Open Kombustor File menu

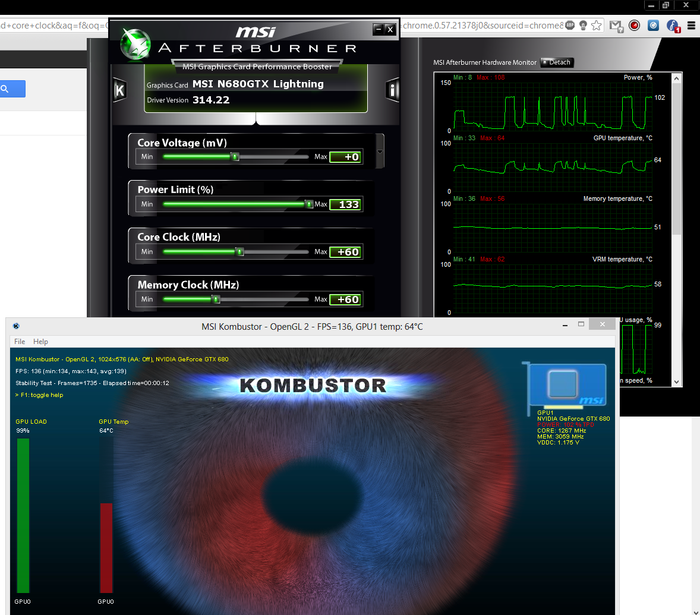20,342
